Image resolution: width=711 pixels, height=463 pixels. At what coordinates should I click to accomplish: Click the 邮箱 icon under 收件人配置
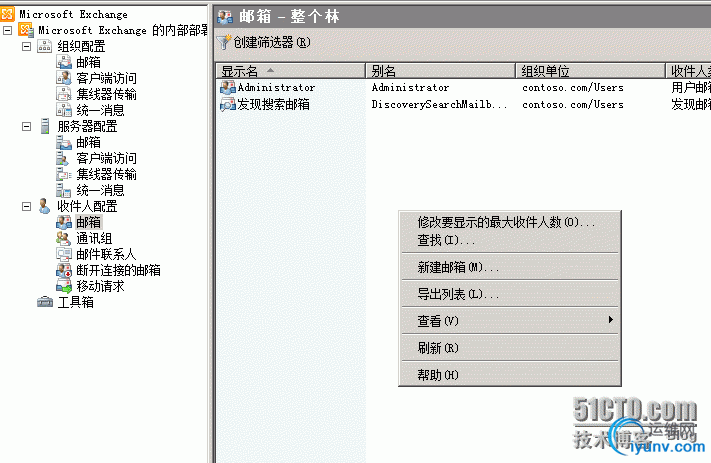pos(64,222)
